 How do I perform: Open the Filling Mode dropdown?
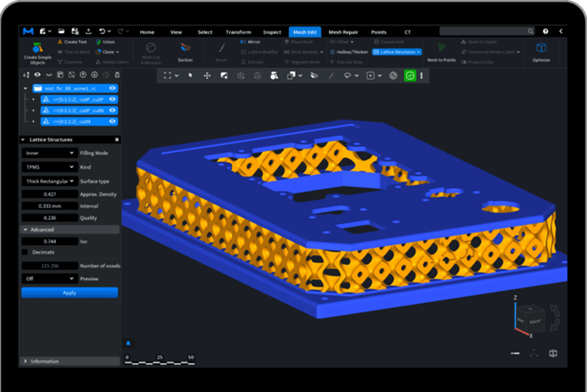click(49, 154)
